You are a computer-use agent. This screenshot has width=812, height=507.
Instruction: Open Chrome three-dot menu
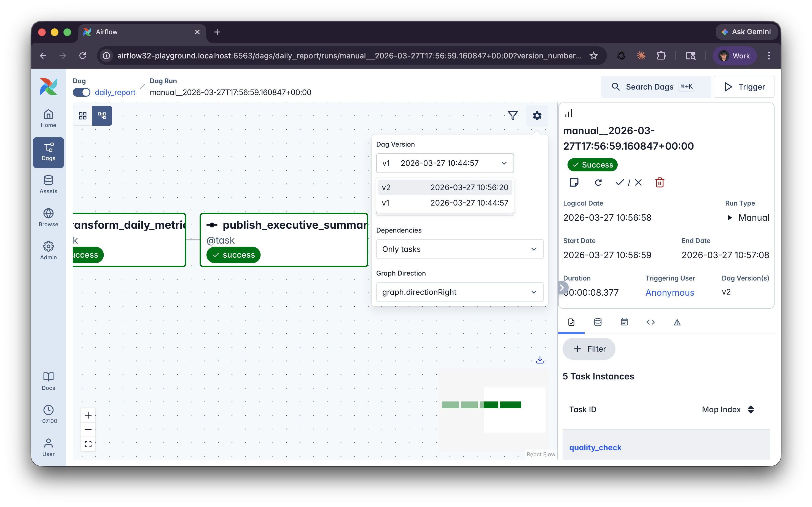click(x=769, y=56)
